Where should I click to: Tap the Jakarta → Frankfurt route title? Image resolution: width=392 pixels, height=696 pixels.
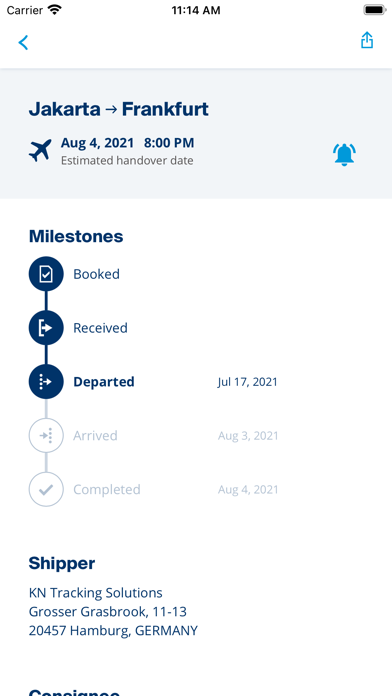pos(119,109)
